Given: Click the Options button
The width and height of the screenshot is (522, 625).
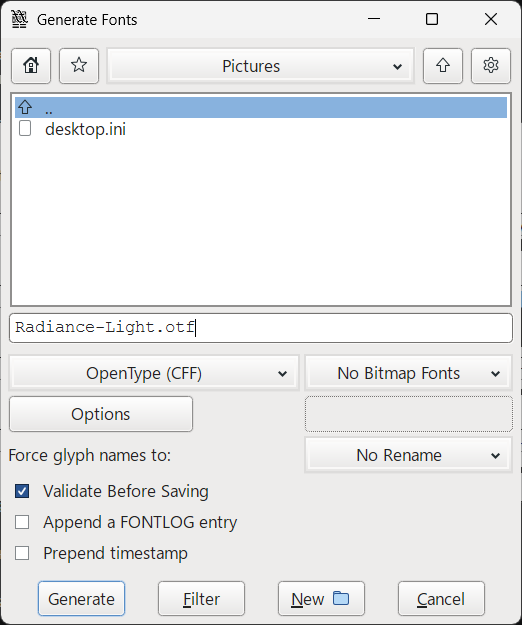Looking at the screenshot, I should [x=101, y=414].
